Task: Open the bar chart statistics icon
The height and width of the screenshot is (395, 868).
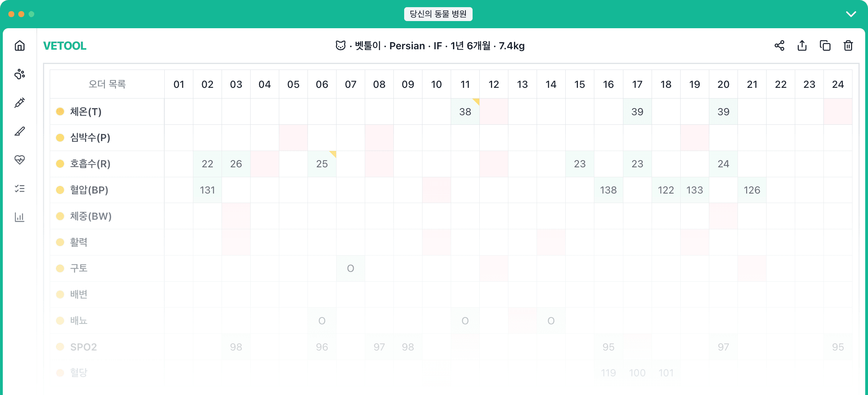Action: point(19,217)
